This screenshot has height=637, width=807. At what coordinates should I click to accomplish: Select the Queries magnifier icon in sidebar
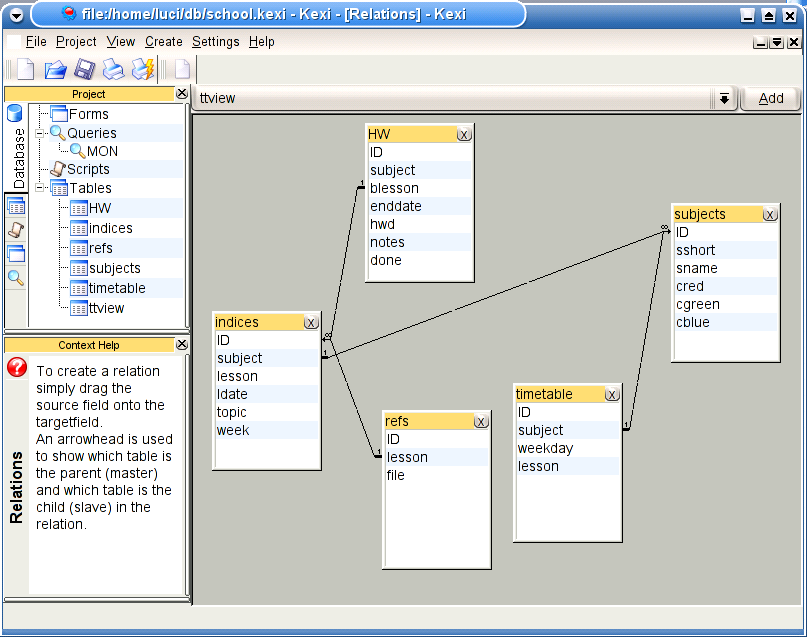point(16,278)
